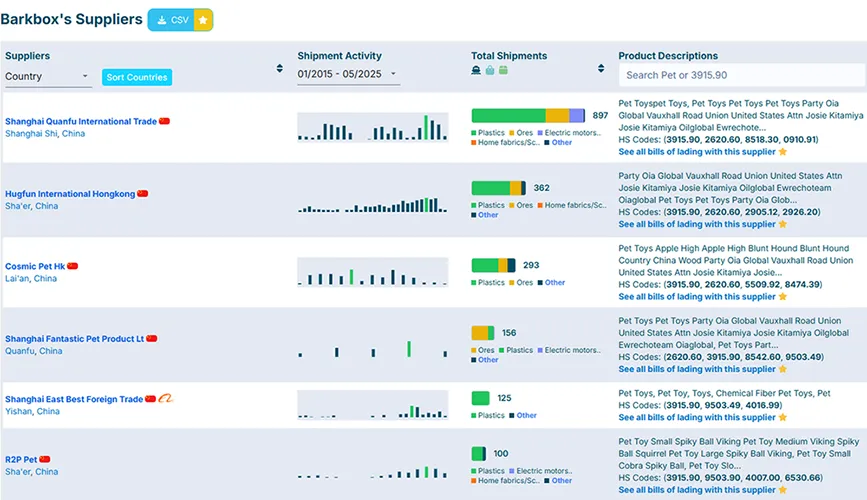This screenshot has width=867, height=500.
Task: Click the star after Hugfun bills link
Action: coord(783,224)
